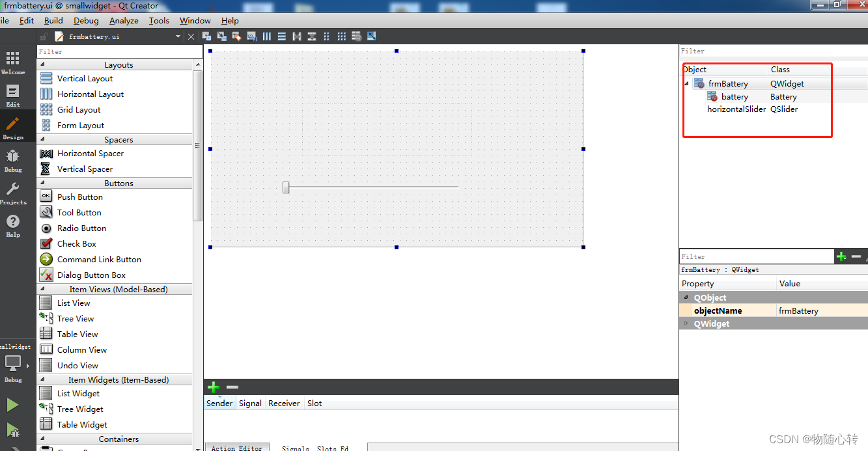Select the Push Button widget
Image resolution: width=868 pixels, height=451 pixels.
[79, 197]
